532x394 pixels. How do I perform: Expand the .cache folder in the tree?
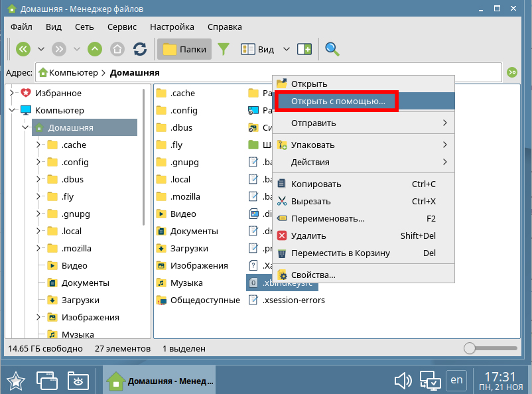(x=38, y=145)
